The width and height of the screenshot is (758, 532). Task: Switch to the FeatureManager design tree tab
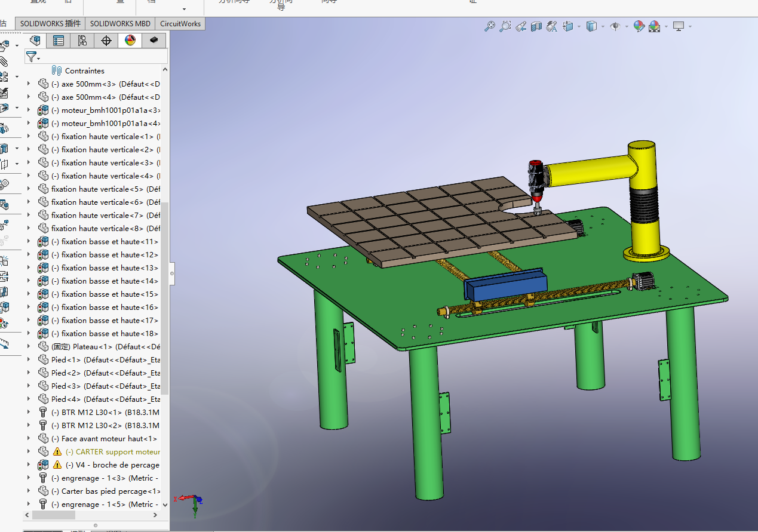click(36, 41)
